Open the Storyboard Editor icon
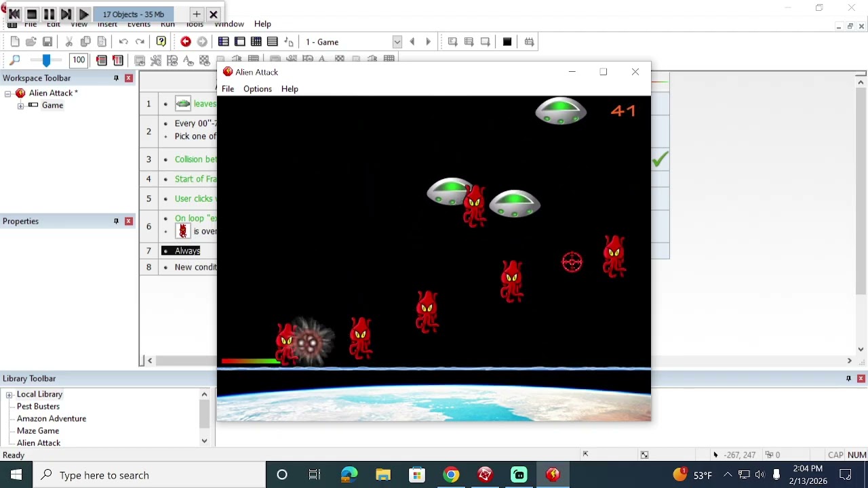The height and width of the screenshot is (488, 868). (x=224, y=42)
